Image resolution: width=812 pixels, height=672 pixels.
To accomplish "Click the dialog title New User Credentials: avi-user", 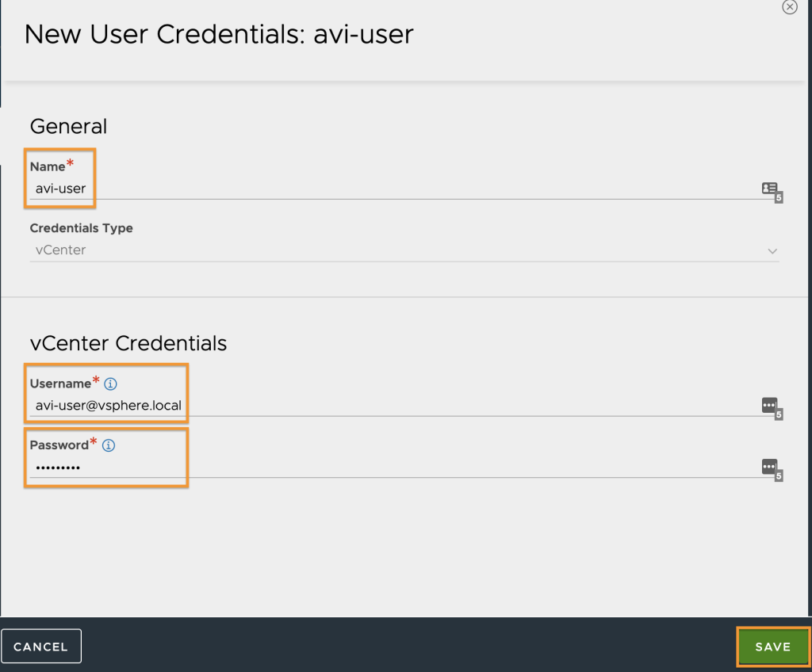I will pos(219,35).
